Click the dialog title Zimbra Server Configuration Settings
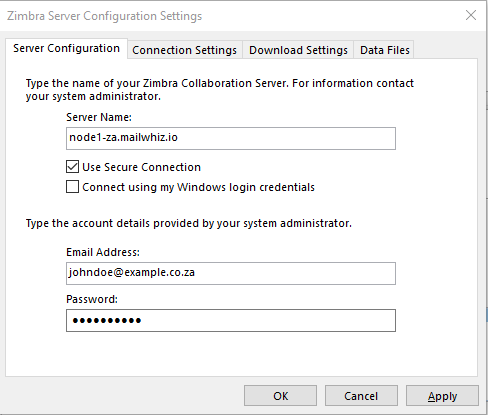This screenshot has width=488, height=415. (104, 16)
